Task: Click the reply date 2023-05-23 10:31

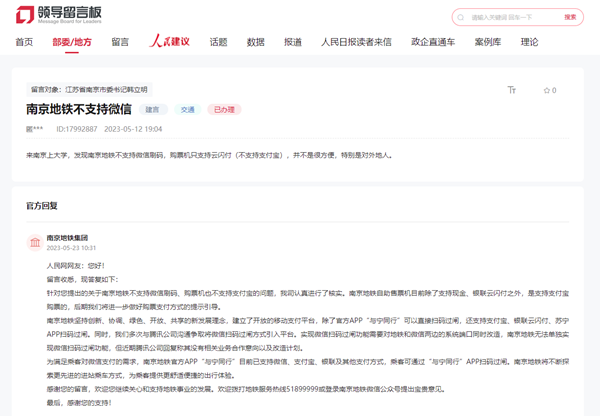Action: 71,248
